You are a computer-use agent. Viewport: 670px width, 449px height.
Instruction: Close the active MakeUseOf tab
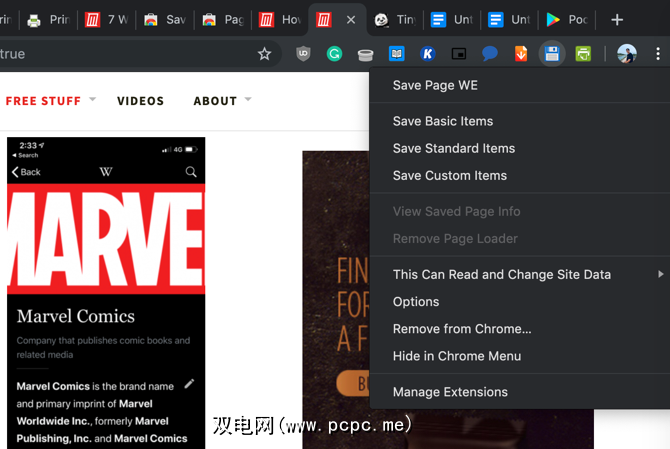click(351, 20)
